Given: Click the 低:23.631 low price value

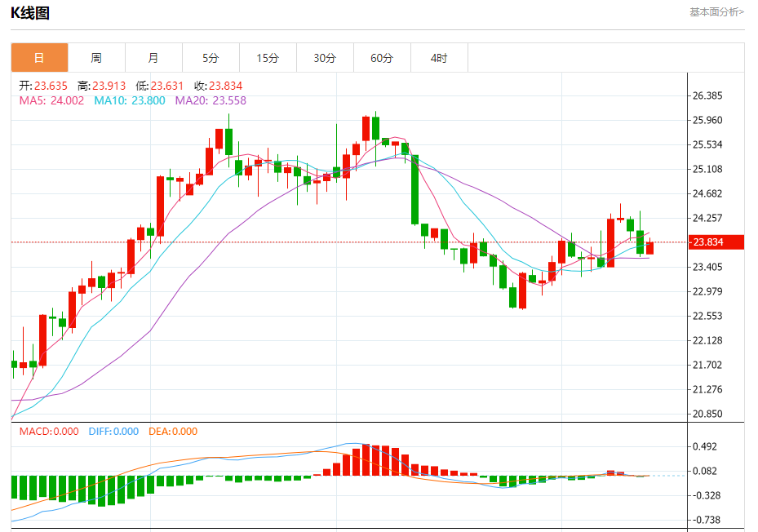Looking at the screenshot, I should [x=160, y=86].
